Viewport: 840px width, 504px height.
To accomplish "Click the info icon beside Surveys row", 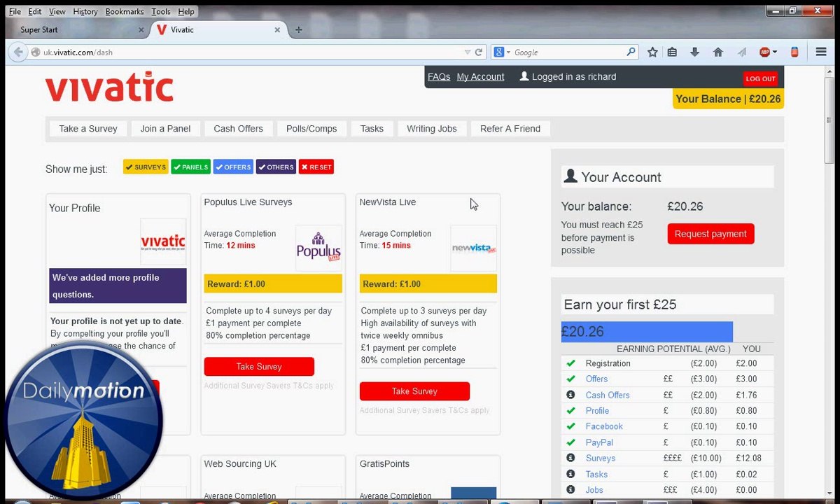I will point(570,458).
